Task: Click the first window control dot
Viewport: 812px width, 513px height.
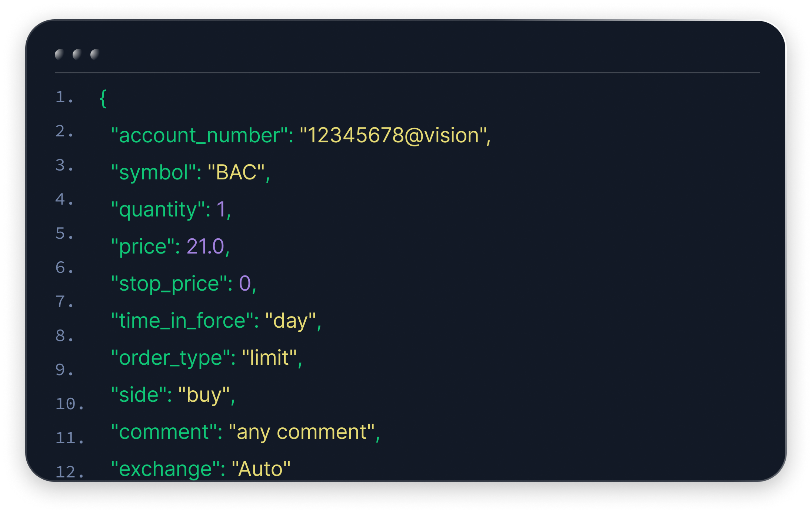Action: [x=59, y=54]
